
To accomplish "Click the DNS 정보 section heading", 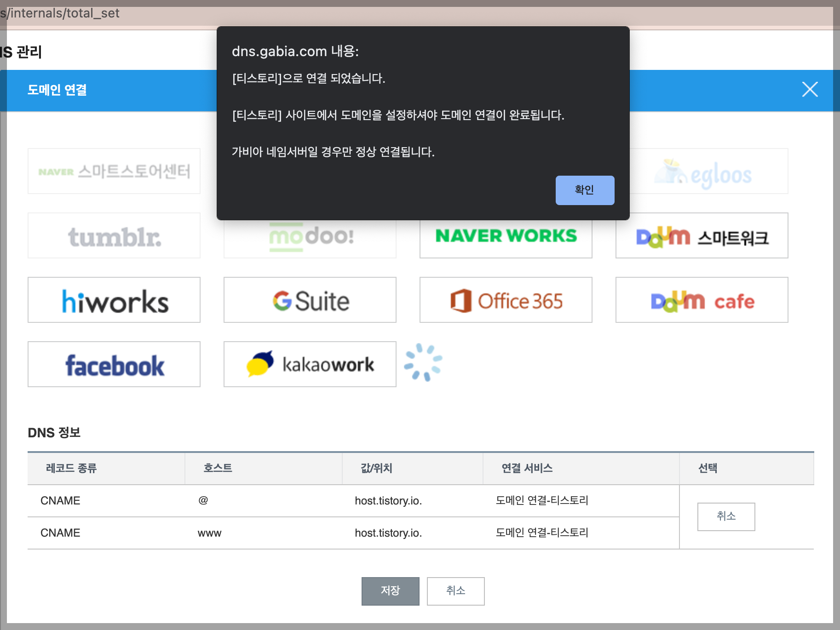I will coord(54,433).
